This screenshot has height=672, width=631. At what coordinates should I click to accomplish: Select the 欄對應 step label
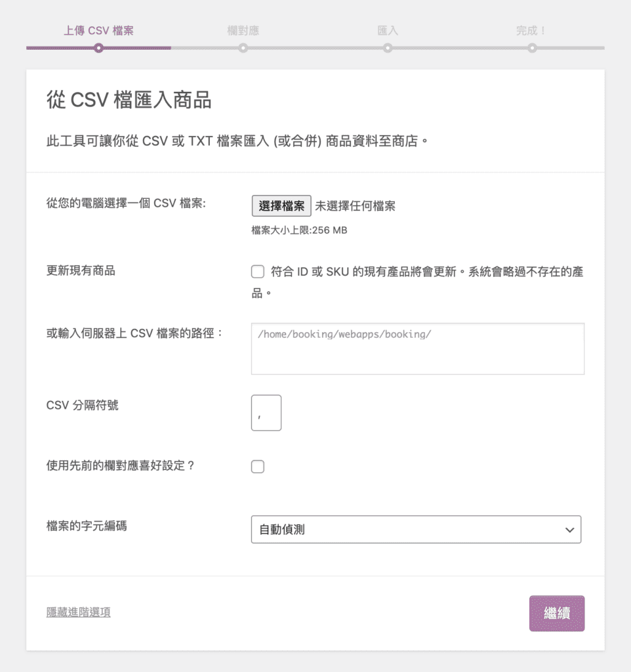point(243,30)
